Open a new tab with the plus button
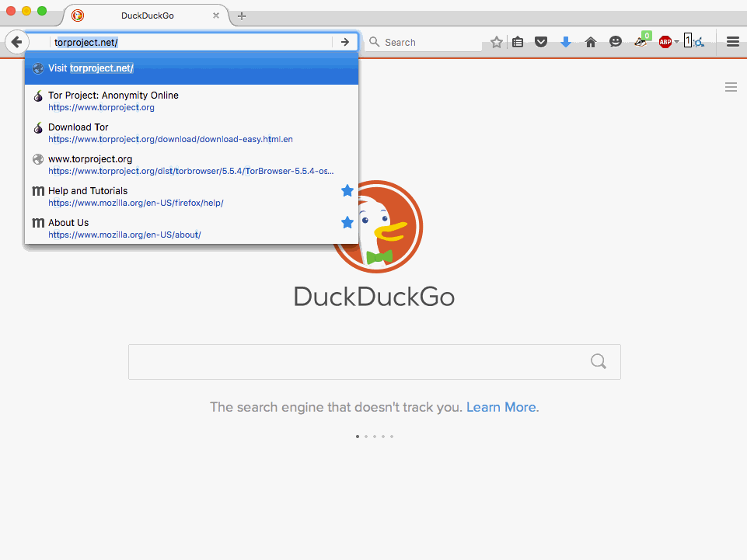The height and width of the screenshot is (560, 747). 242,16
